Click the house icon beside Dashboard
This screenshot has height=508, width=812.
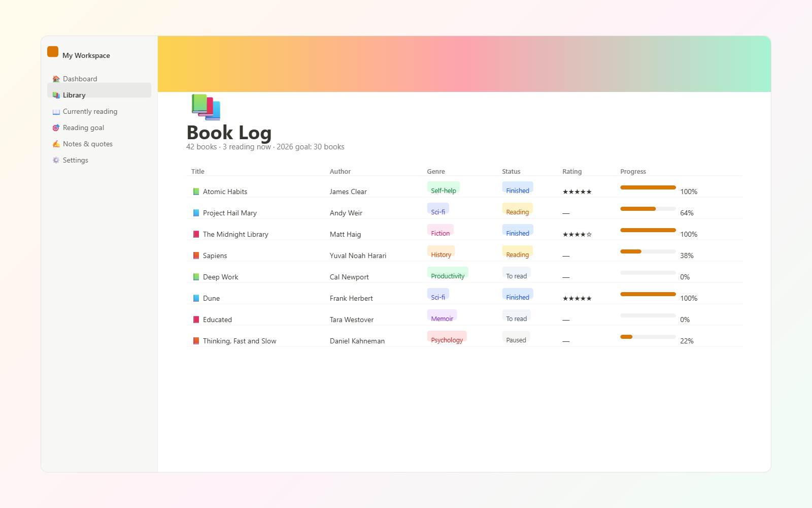pyautogui.click(x=56, y=79)
